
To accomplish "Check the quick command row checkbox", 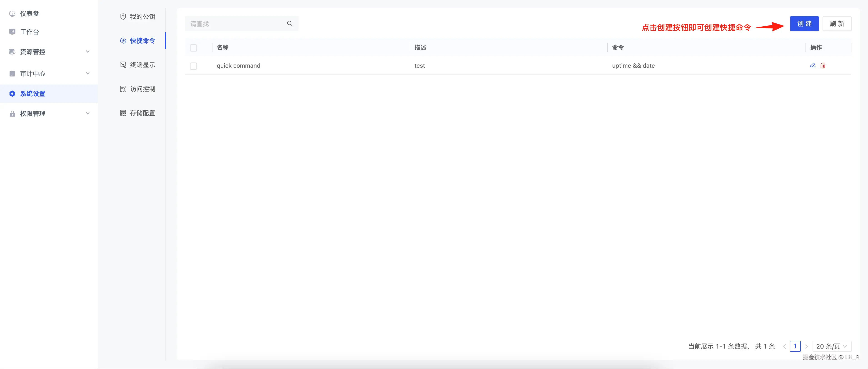I will click(193, 66).
